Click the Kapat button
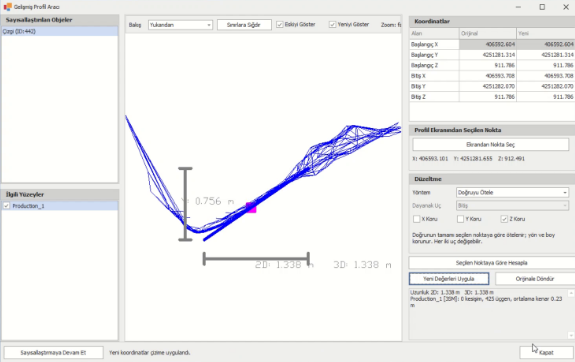Screen dimensions: 575x362 pos(546,352)
